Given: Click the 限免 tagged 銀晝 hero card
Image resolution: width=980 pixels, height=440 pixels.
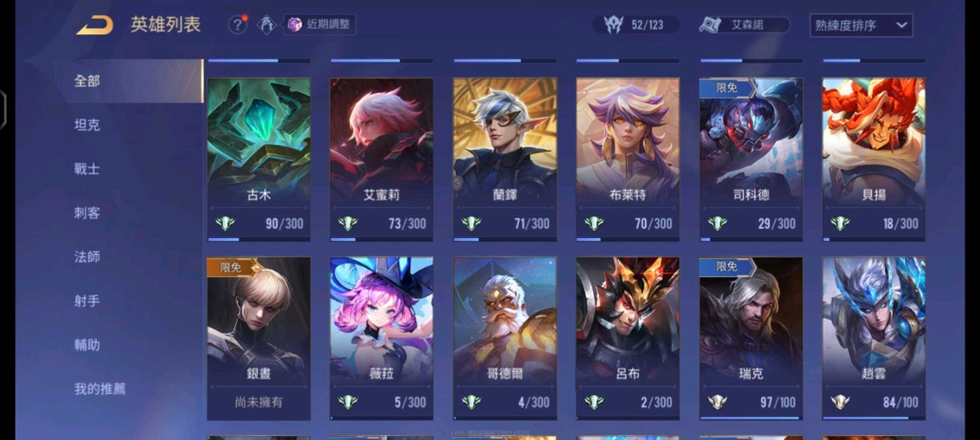Looking at the screenshot, I should pyautogui.click(x=259, y=339).
